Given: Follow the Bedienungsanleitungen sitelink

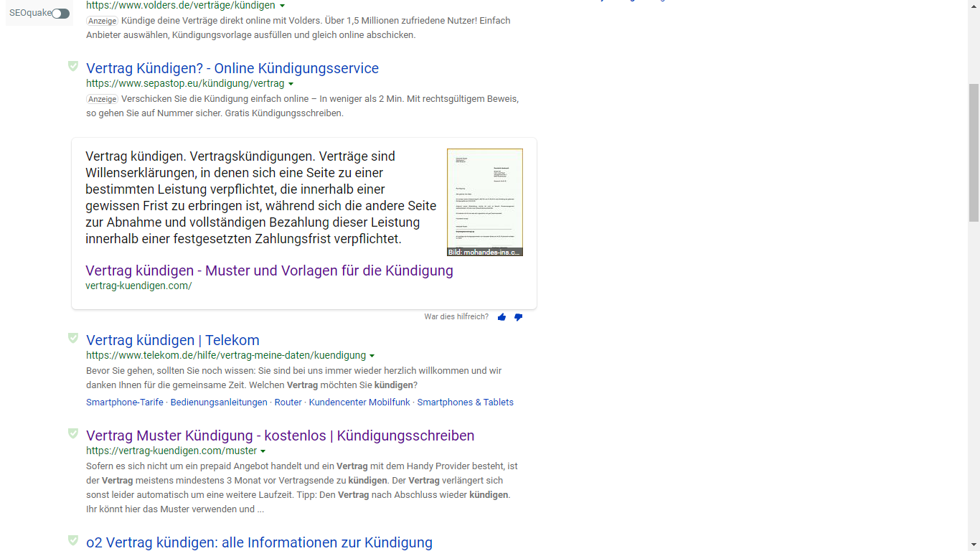Looking at the screenshot, I should [x=219, y=402].
